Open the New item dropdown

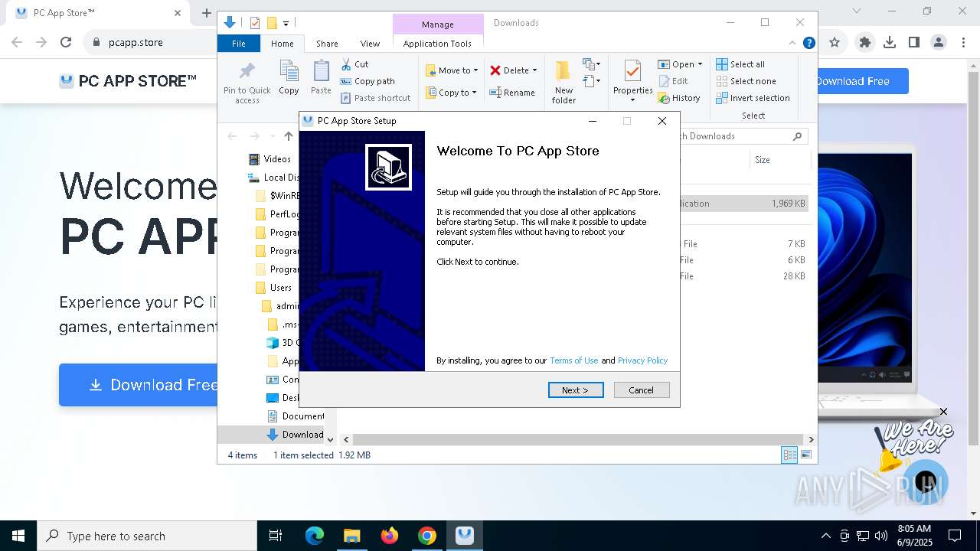click(x=591, y=64)
